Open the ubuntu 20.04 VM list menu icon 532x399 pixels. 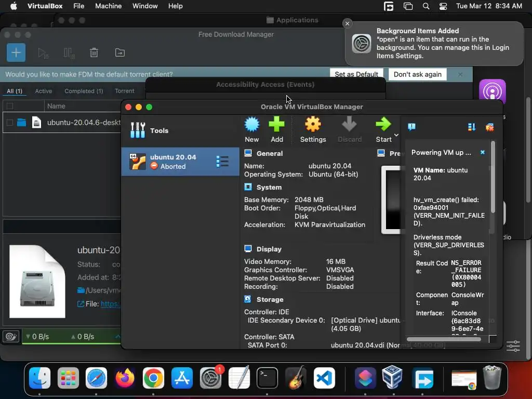coord(222,162)
